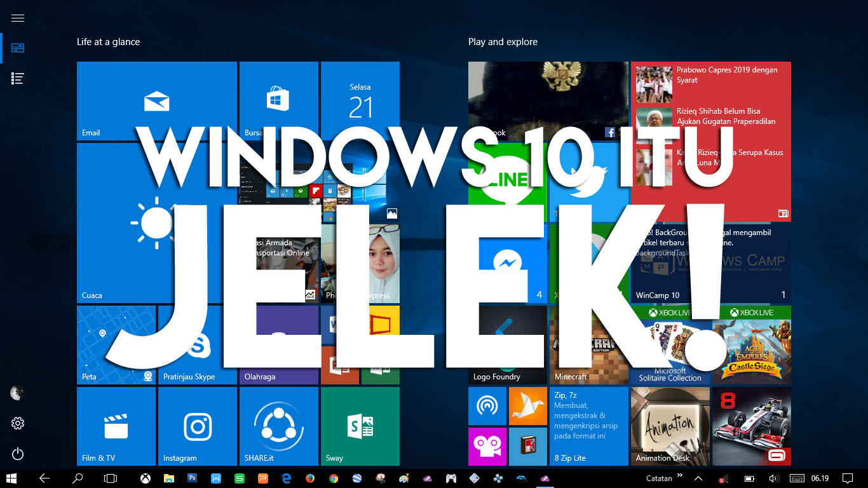Open the calendar tile showing Selasa 21
This screenshot has height=488, width=868.
click(x=360, y=101)
